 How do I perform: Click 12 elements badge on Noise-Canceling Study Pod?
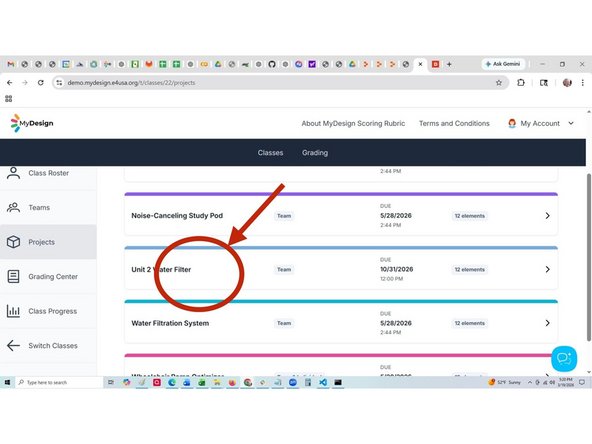point(469,216)
